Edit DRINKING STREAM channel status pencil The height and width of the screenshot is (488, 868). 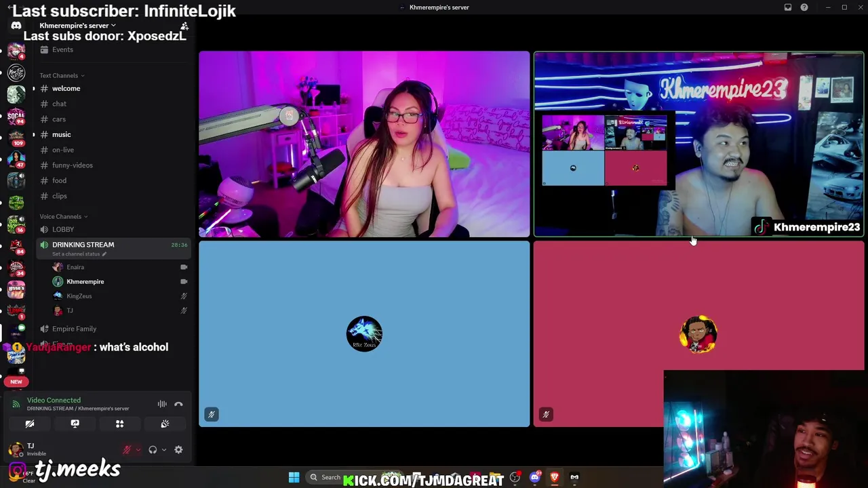click(x=104, y=254)
